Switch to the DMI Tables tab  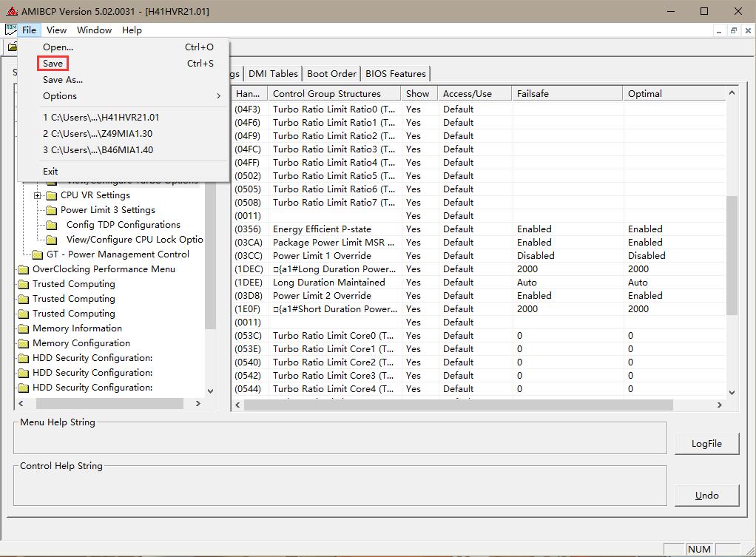(x=273, y=73)
